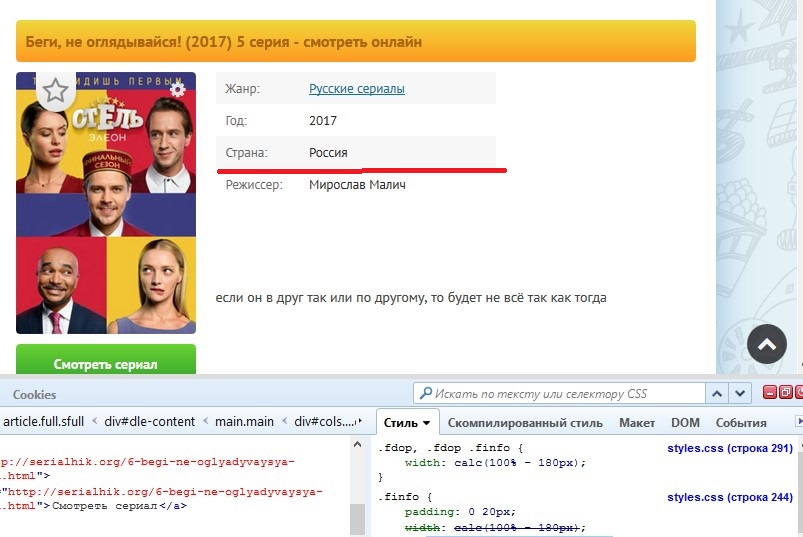Select main.main breadcrumb
The height and width of the screenshot is (537, 803).
tap(244, 421)
